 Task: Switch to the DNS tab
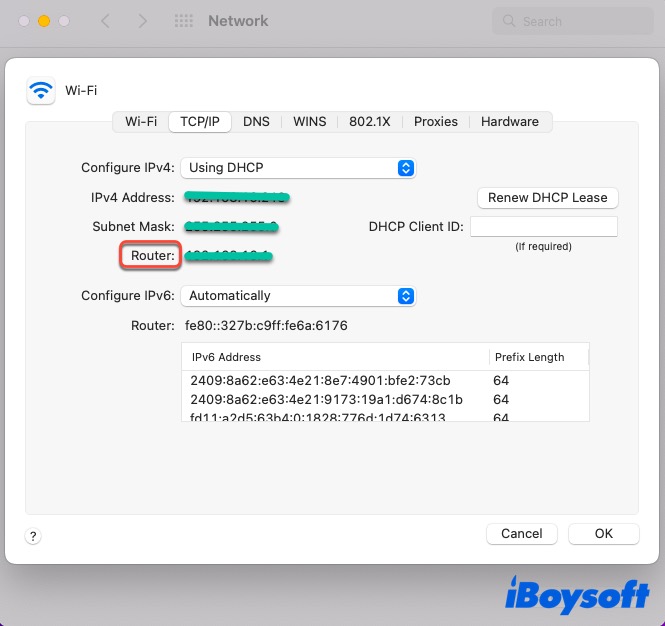coord(256,122)
